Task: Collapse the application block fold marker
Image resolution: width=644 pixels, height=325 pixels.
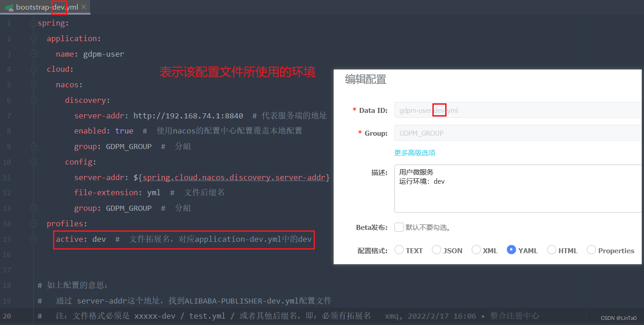Action: [x=33, y=38]
